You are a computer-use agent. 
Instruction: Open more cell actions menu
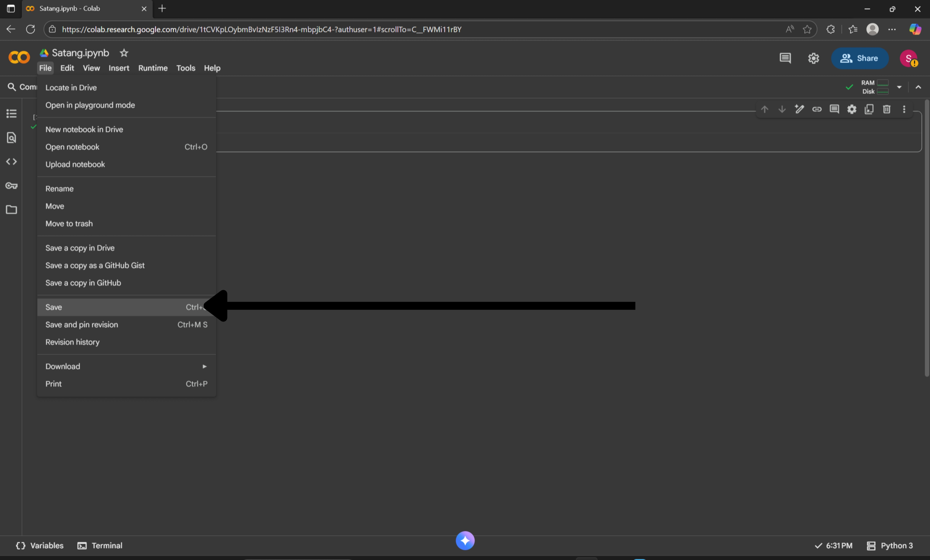click(904, 109)
